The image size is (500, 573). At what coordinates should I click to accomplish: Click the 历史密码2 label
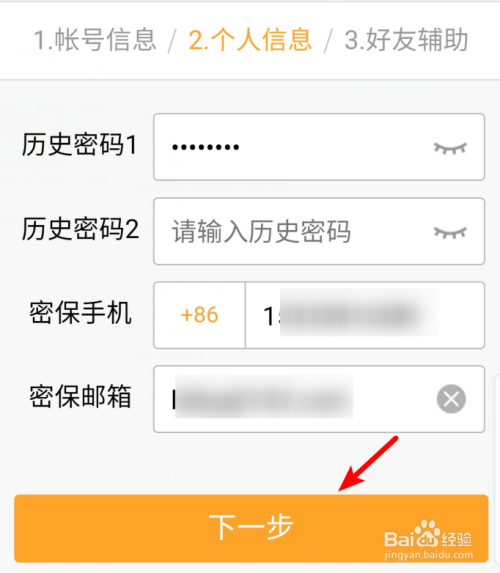[80, 229]
